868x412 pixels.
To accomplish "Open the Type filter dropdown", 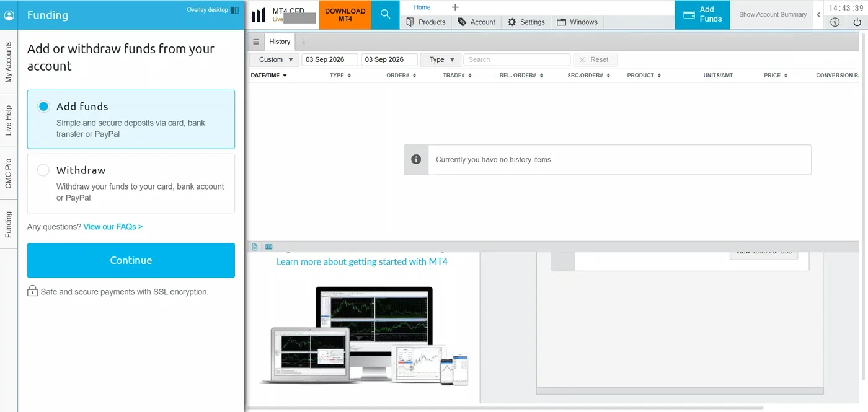I will (x=441, y=59).
